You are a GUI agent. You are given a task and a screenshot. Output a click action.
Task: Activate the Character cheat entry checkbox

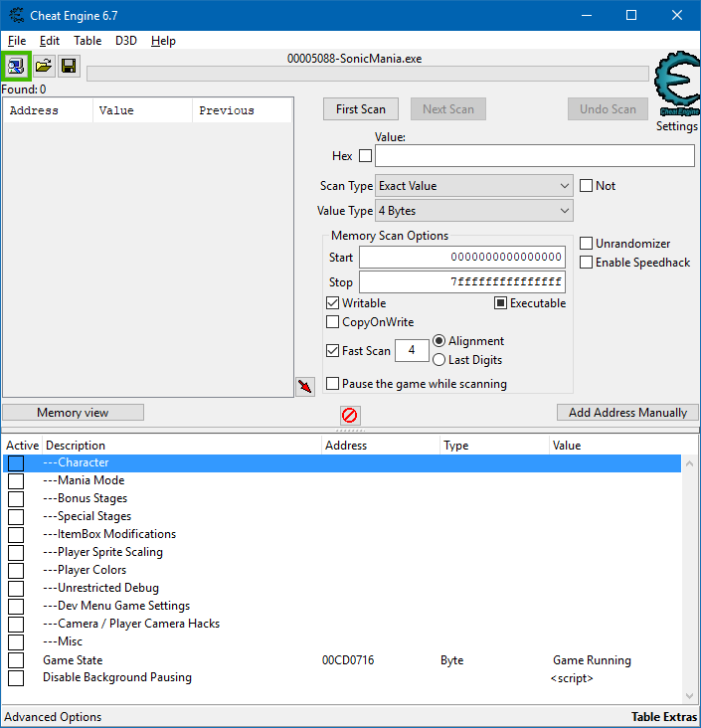click(16, 463)
